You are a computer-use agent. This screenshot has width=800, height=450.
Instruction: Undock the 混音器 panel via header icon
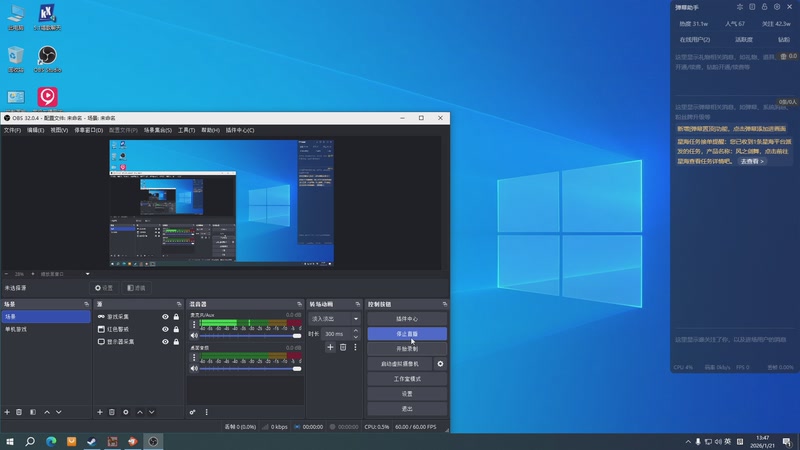299,304
